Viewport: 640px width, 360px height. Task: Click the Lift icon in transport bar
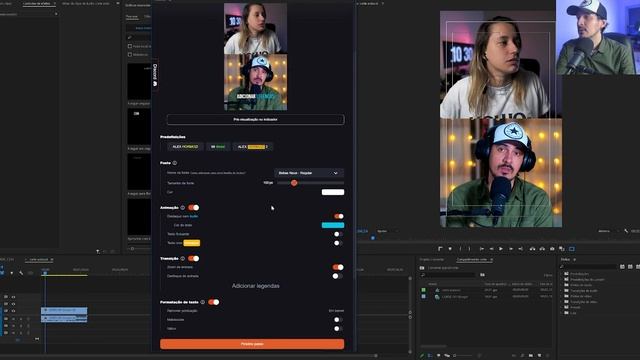pyautogui.click(x=532, y=249)
